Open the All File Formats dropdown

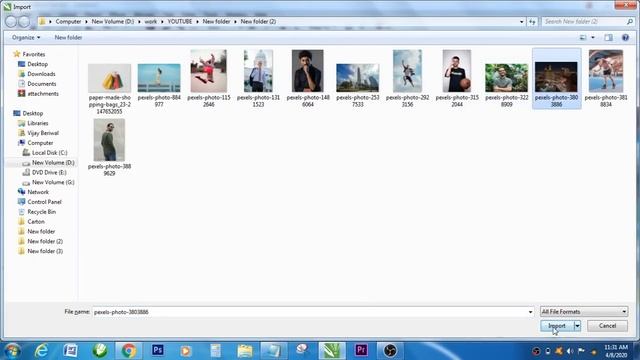pyautogui.click(x=584, y=312)
